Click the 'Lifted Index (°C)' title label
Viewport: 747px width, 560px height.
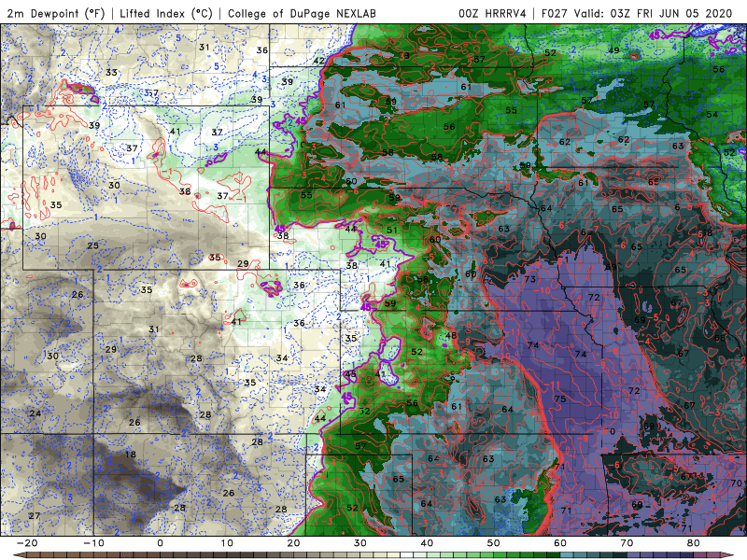click(166, 13)
